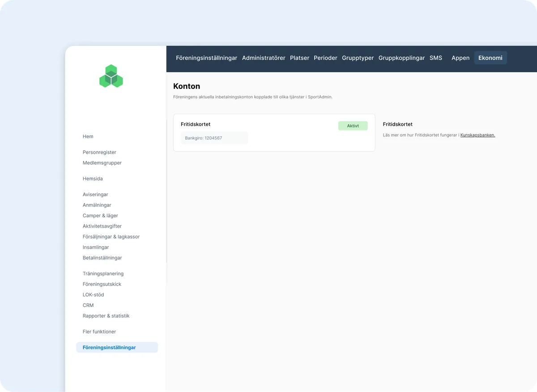Select the highlighted Föreningsinställningar sidebar item
537x392 pixels.
[x=117, y=347]
